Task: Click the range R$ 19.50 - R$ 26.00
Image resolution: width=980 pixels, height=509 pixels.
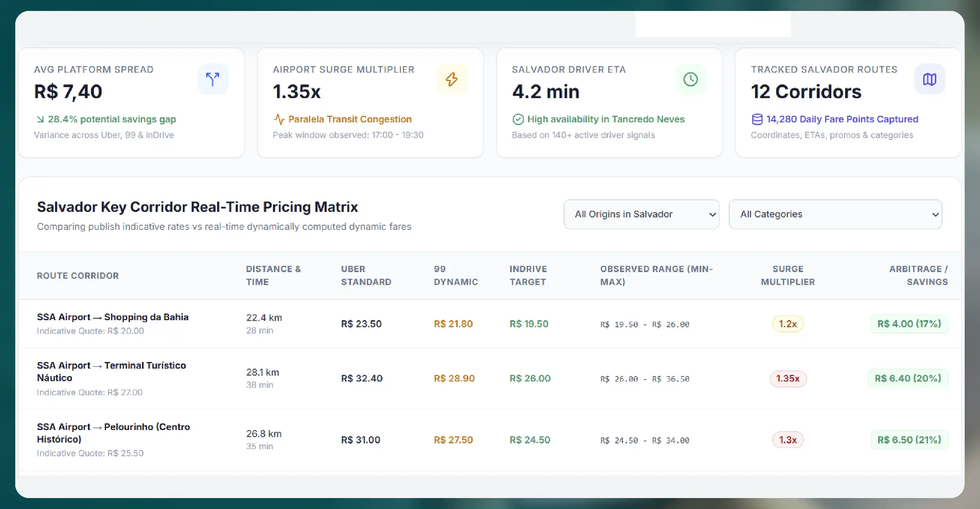Action: 645,324
